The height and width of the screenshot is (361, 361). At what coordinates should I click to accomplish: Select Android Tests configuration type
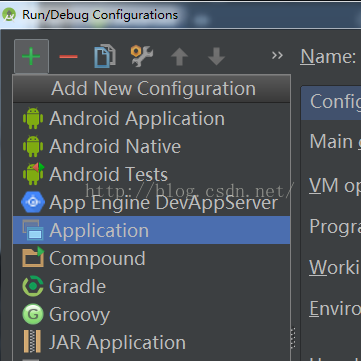pos(151,174)
